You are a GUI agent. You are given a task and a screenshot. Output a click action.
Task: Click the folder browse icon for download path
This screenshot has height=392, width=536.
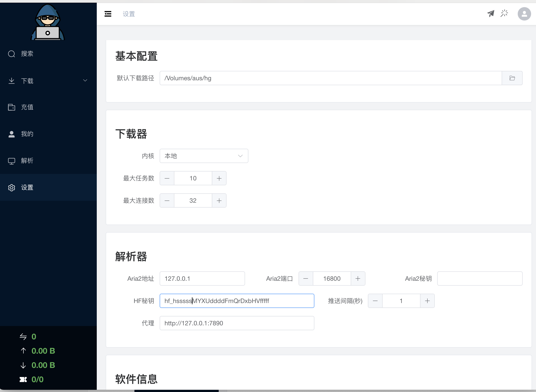[x=512, y=78]
